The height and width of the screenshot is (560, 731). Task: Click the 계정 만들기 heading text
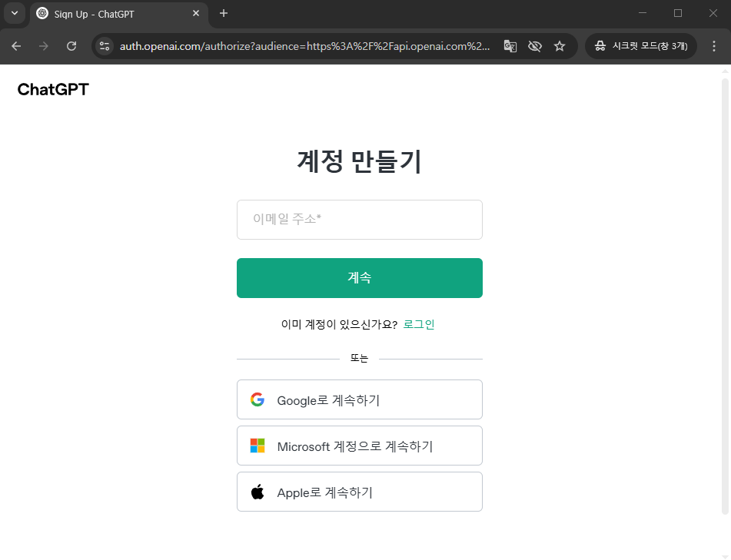(360, 161)
